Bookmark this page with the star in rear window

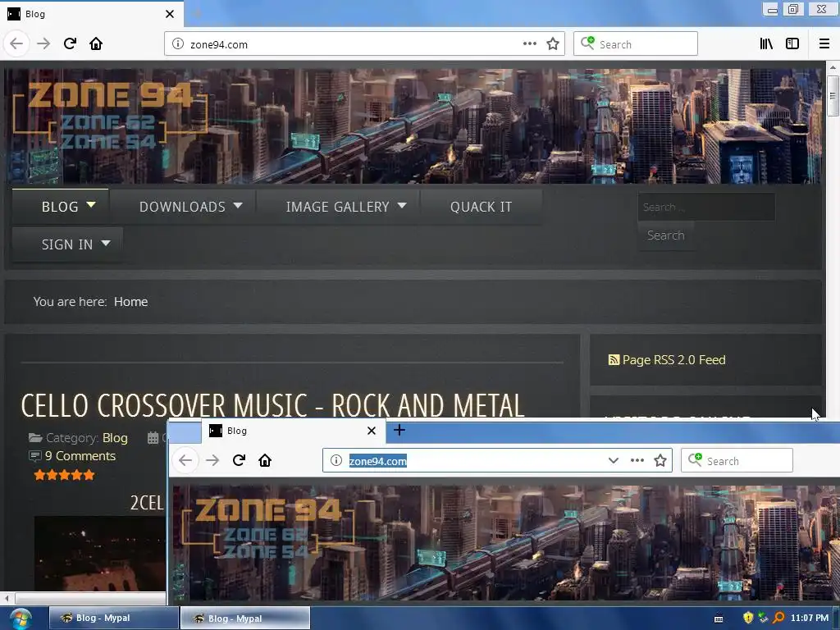tap(553, 44)
